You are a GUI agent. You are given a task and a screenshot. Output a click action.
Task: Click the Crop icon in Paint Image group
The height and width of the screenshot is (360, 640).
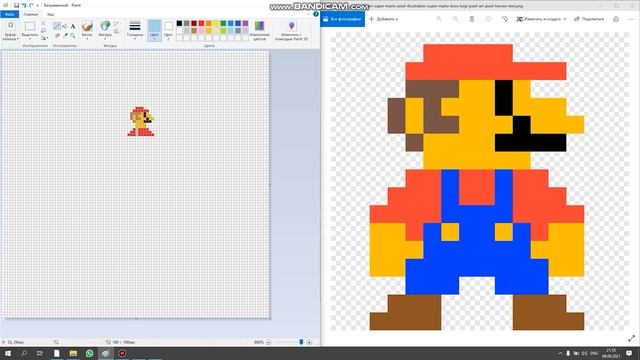pyautogui.click(x=43, y=24)
